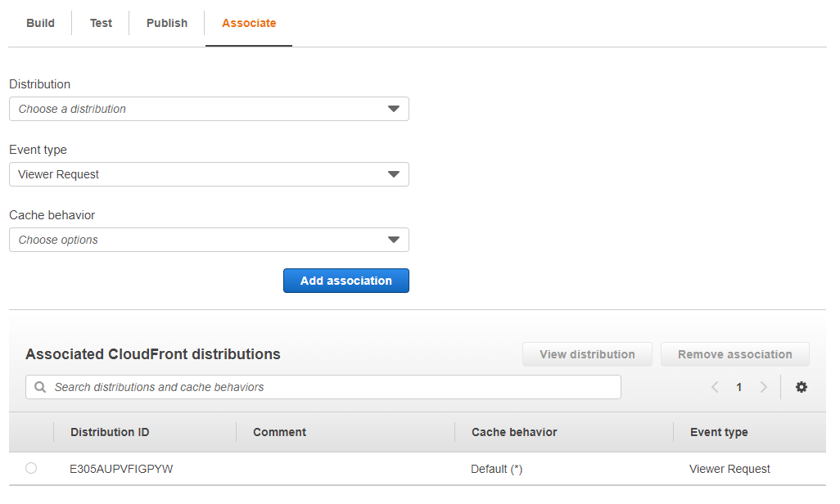The width and height of the screenshot is (840, 504).
Task: Click the magnifier icon in search box
Action: pos(40,387)
